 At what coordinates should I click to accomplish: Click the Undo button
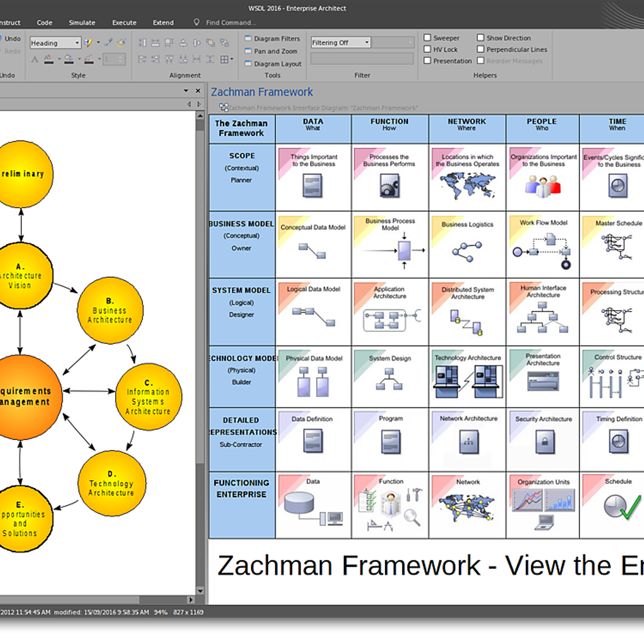[x=10, y=39]
